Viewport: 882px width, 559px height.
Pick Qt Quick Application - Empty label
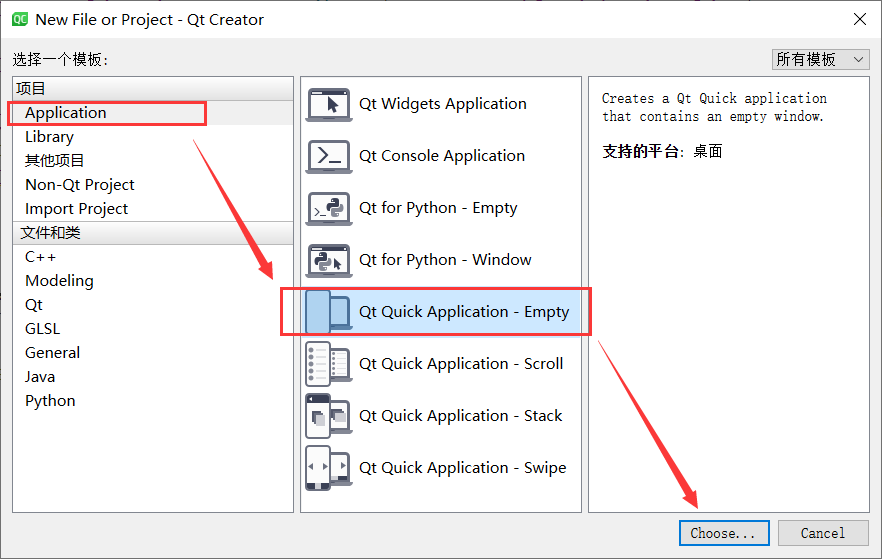pos(464,312)
